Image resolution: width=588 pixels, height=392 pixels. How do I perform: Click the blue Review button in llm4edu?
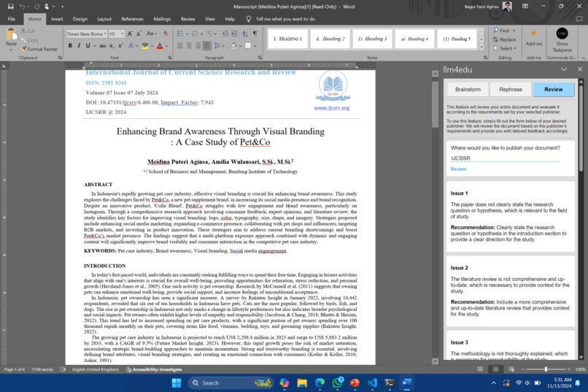pos(554,89)
